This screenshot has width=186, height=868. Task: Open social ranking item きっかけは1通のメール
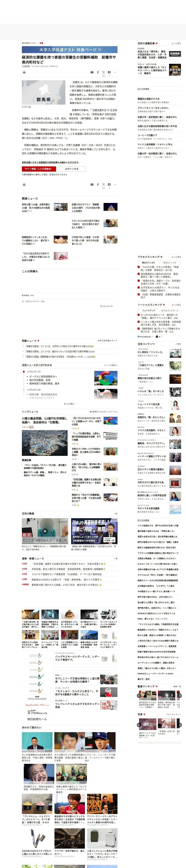(x=159, y=316)
